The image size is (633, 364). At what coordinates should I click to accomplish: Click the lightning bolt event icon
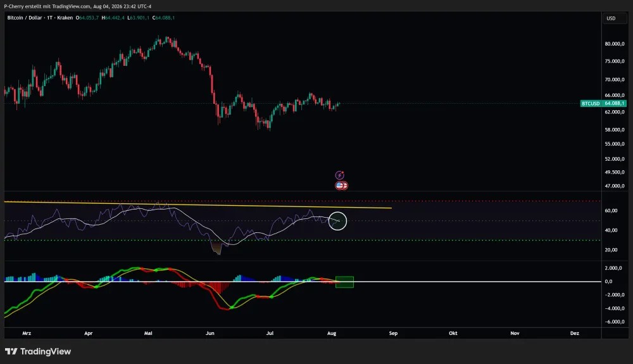(x=339, y=175)
